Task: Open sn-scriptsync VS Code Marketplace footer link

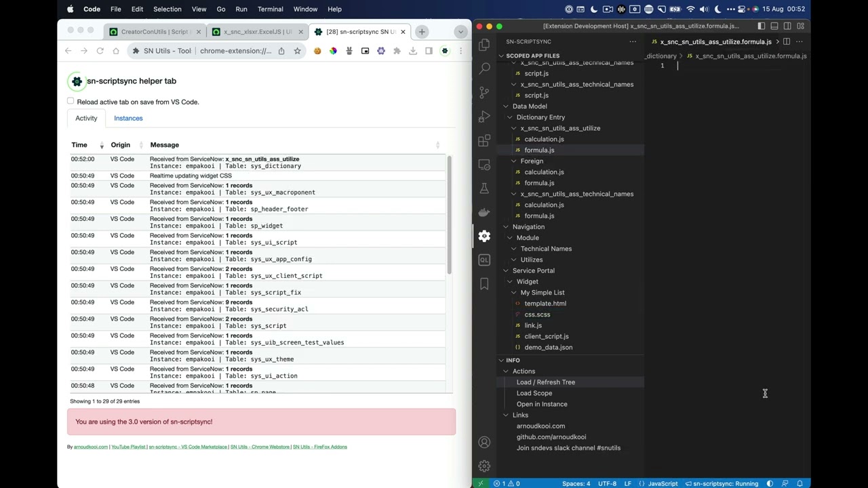Action: pos(188,447)
